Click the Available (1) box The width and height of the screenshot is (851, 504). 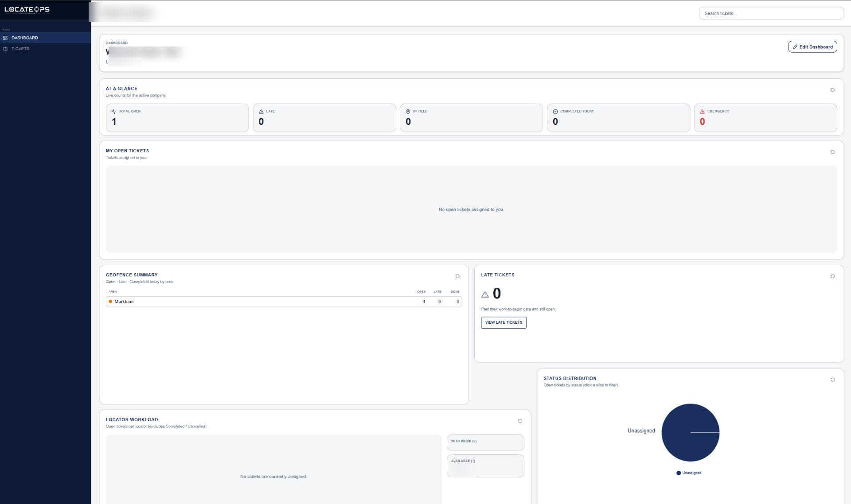click(x=485, y=466)
